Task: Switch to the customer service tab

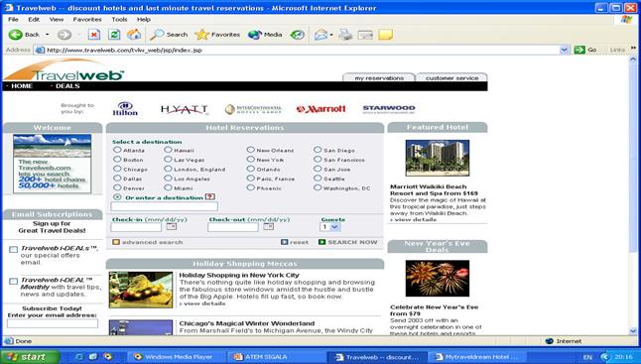Action: coord(451,77)
